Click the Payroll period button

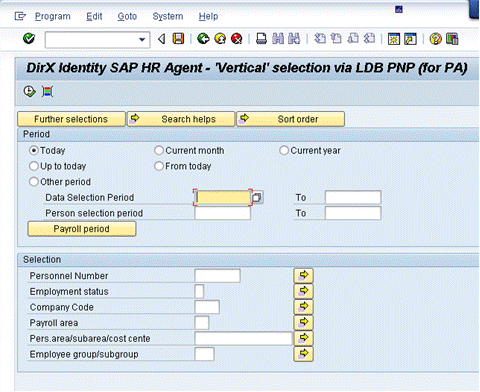[82, 229]
